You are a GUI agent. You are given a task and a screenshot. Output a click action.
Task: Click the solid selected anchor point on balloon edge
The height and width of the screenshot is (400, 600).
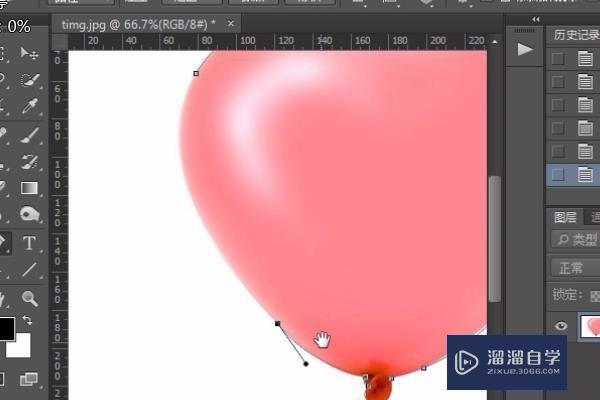(278, 324)
